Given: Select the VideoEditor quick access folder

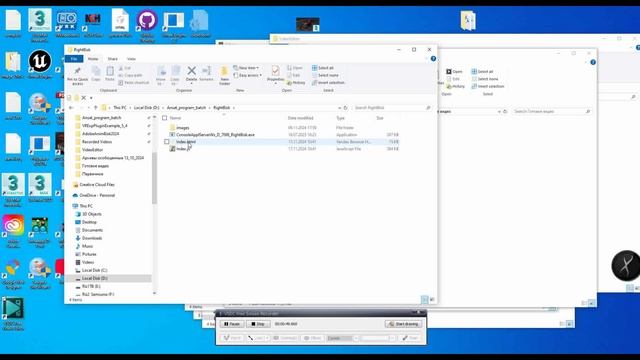Looking at the screenshot, I should pyautogui.click(x=92, y=150).
